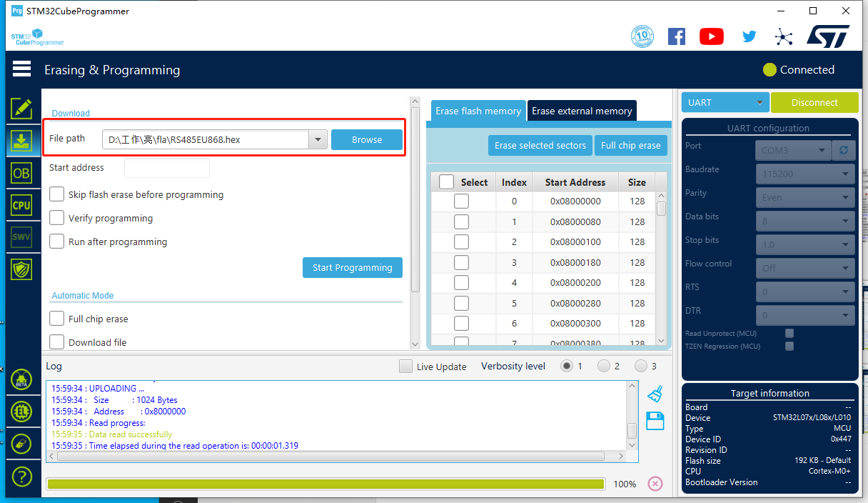Click the log horizontal scrollbar
This screenshot has width=868, height=503.
[x=336, y=456]
